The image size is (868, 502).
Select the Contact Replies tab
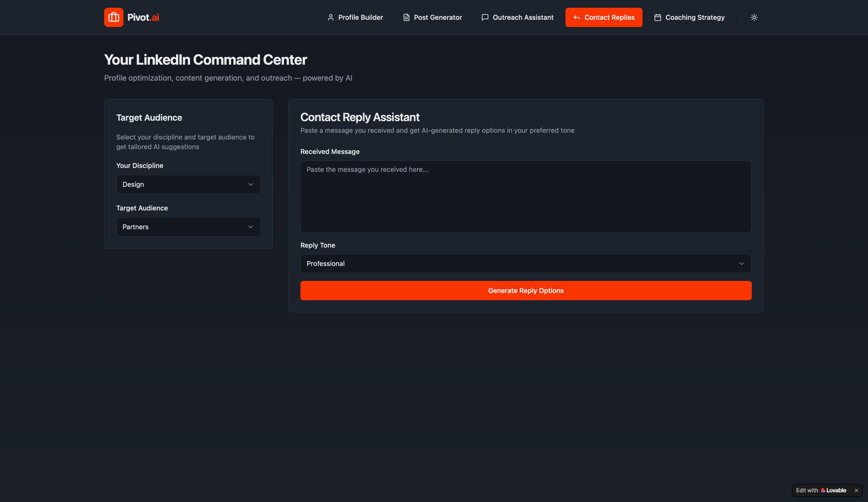pos(604,17)
